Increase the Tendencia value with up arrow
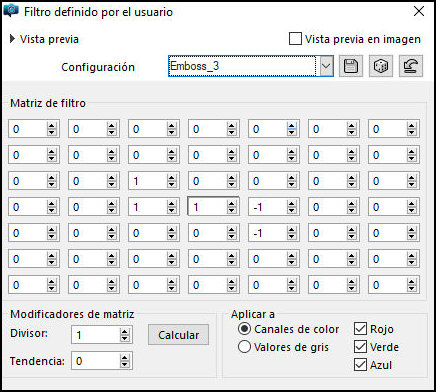 [x=125, y=357]
